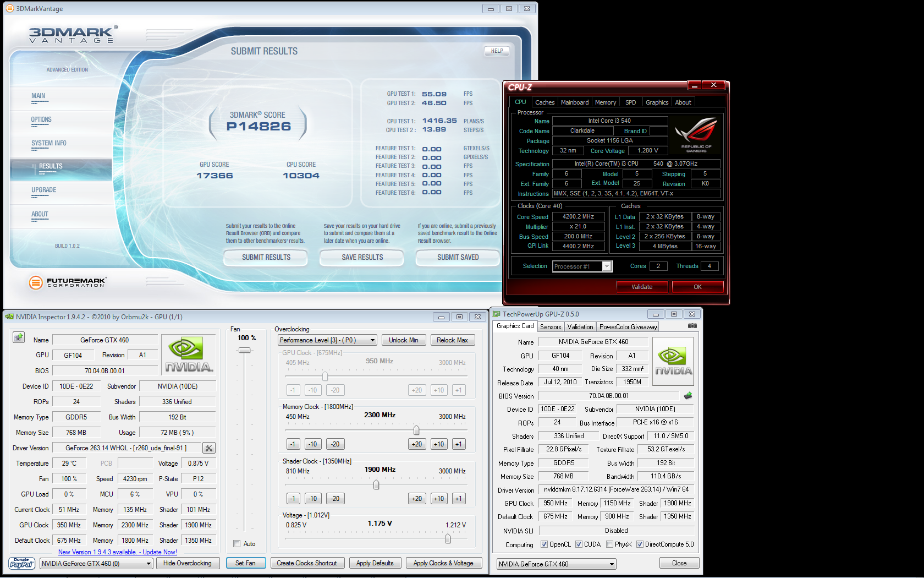Viewport: 924px width, 578px height.
Task: Click the upload icon next to Name in NVIDIA Inspector
Action: tap(19, 337)
